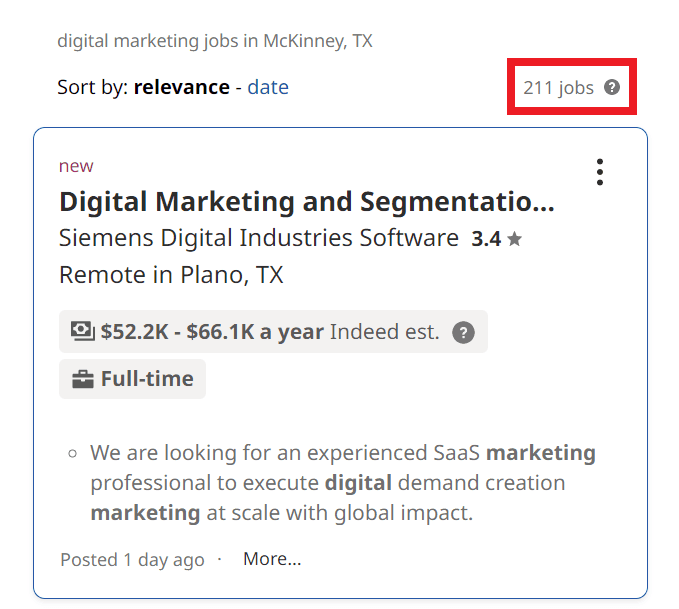The height and width of the screenshot is (609, 679).
Task: Click the star rating icon for Siemens
Action: (x=514, y=239)
